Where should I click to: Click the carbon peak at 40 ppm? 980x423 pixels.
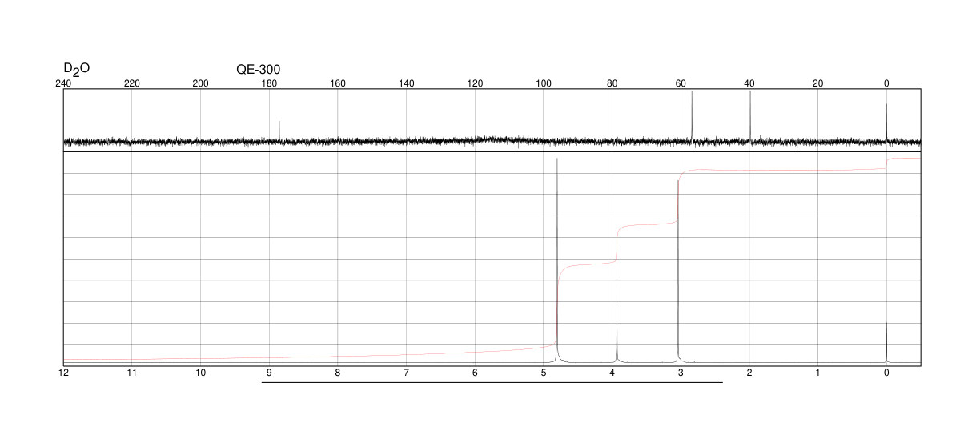click(749, 116)
